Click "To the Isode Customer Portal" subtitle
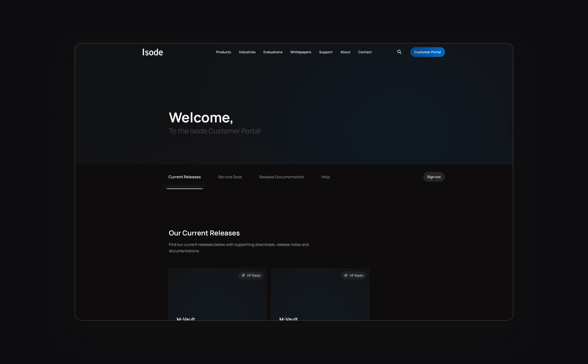This screenshot has width=588, height=364. (x=214, y=131)
